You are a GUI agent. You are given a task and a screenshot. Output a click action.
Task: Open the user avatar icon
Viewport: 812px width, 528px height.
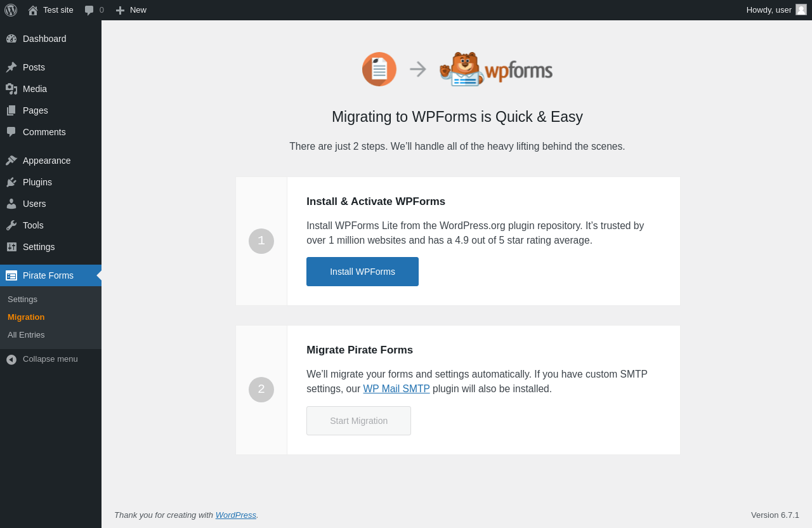801,10
